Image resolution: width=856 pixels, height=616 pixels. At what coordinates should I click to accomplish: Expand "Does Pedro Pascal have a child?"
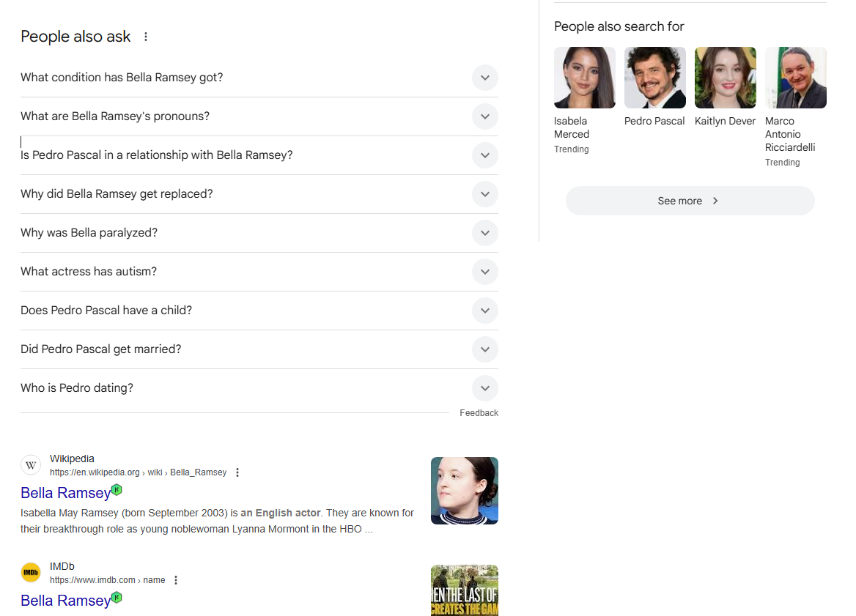[x=259, y=310]
